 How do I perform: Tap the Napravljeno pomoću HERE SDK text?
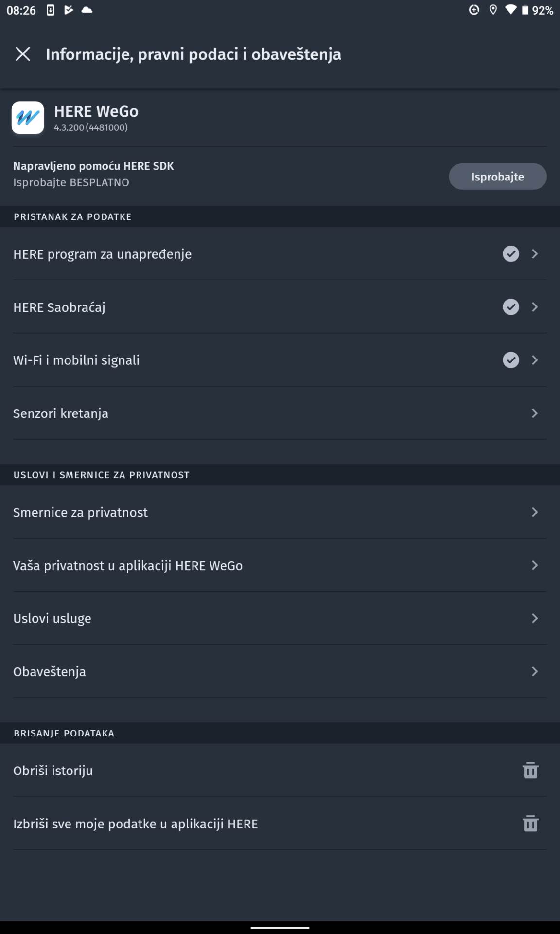pyautogui.click(x=93, y=166)
